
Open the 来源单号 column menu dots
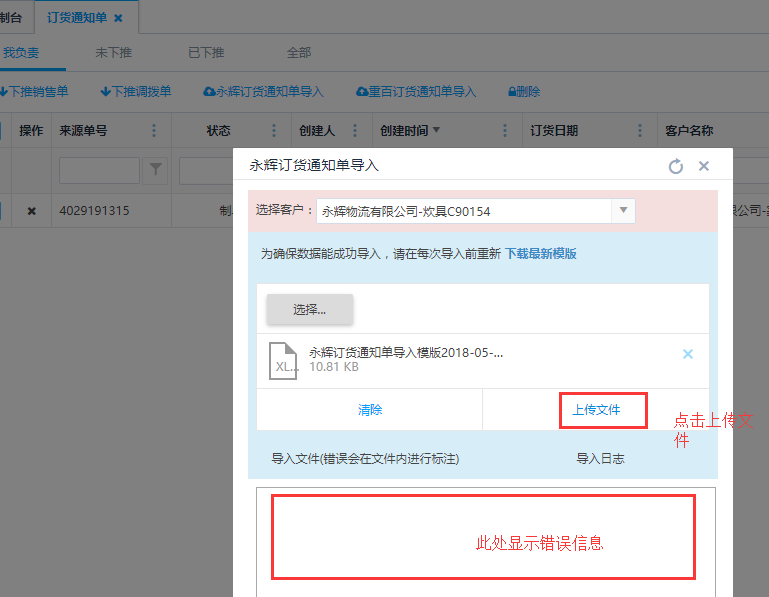(154, 131)
